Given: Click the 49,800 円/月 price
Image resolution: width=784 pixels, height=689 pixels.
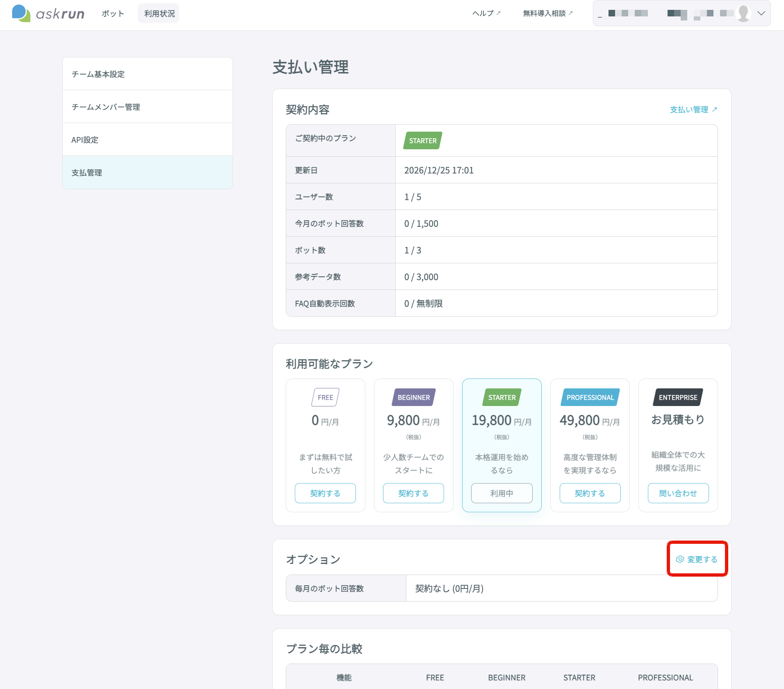Looking at the screenshot, I should pyautogui.click(x=590, y=420).
